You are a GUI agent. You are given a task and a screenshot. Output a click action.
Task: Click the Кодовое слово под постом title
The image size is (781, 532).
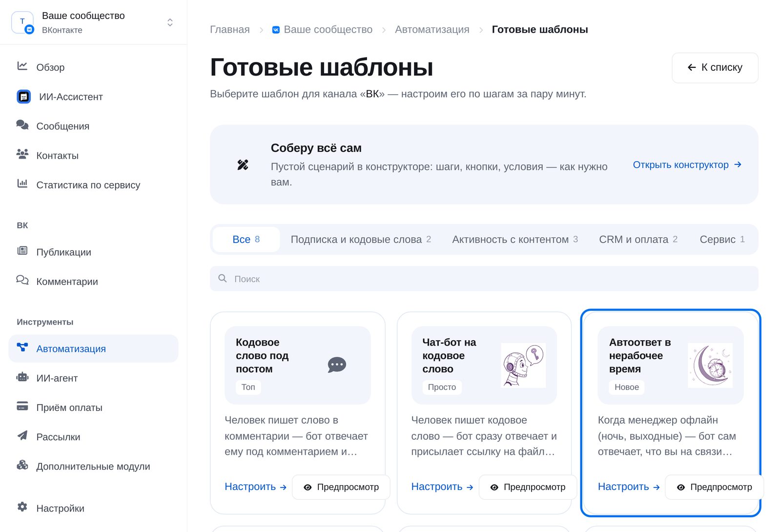(262, 356)
